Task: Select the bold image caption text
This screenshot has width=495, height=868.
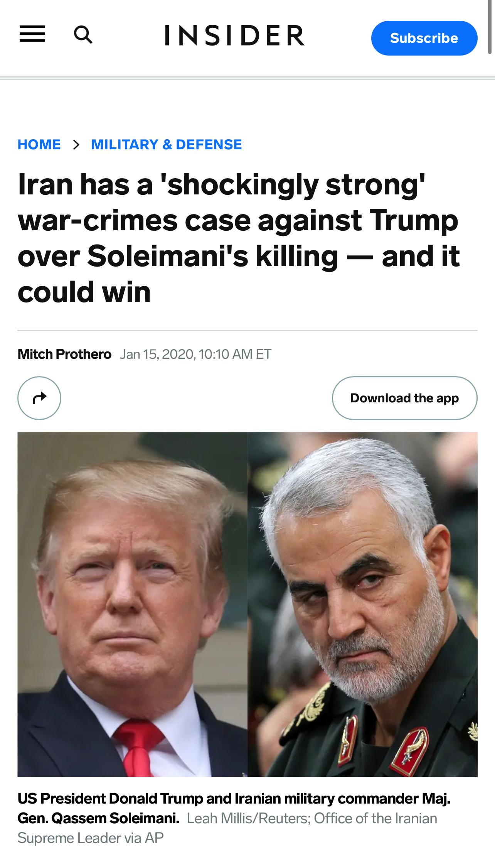Action: pyautogui.click(x=234, y=808)
